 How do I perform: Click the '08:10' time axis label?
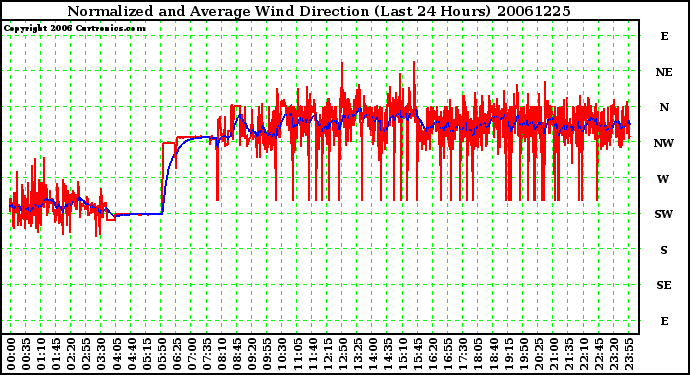coord(222,354)
